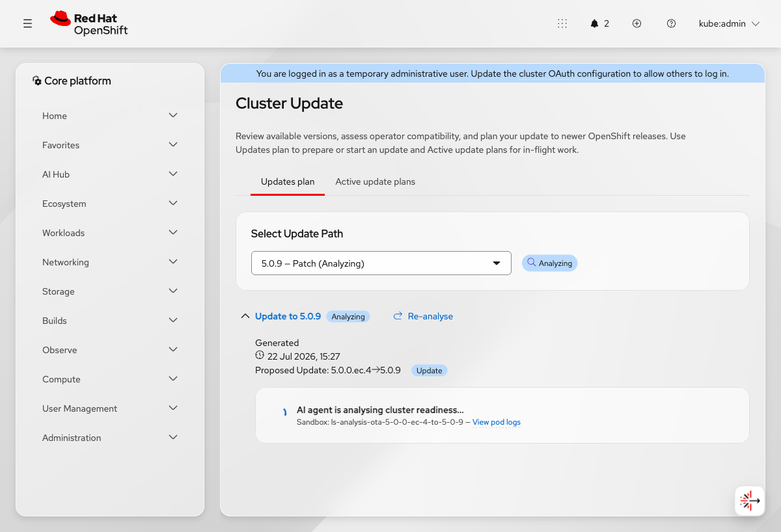This screenshot has height=532, width=781.
Task: Click the Sandbox ls-analysis-ota name text
Action: pyautogui.click(x=380, y=422)
